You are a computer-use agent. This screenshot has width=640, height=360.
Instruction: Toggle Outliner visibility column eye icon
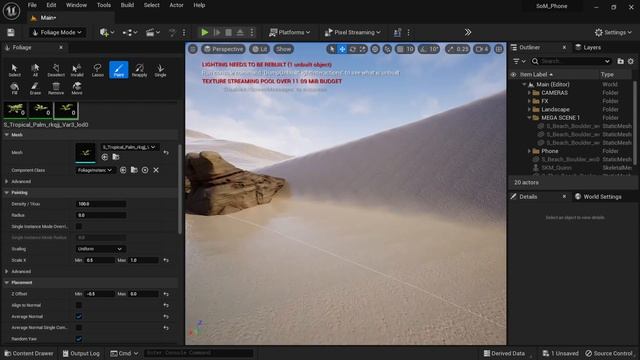point(513,75)
